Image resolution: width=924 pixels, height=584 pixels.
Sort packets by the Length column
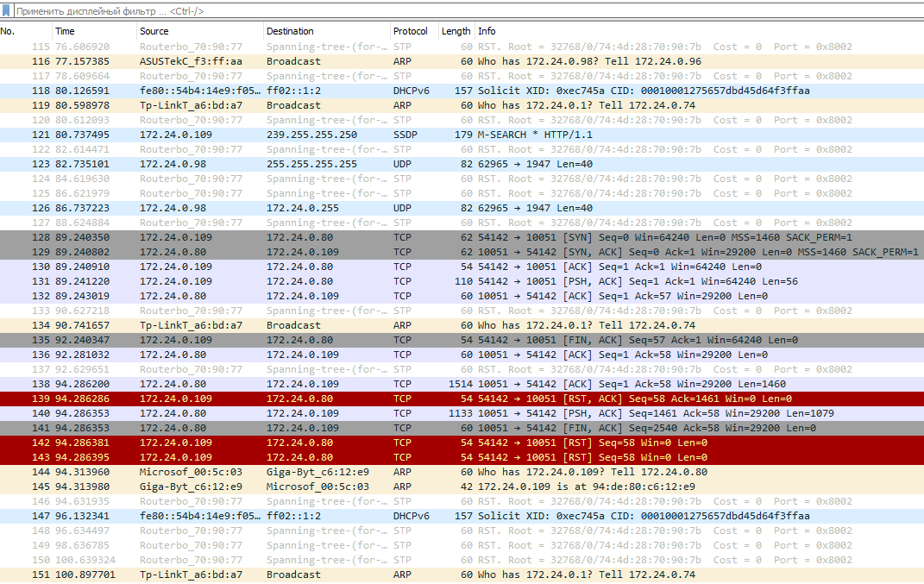[456, 30]
